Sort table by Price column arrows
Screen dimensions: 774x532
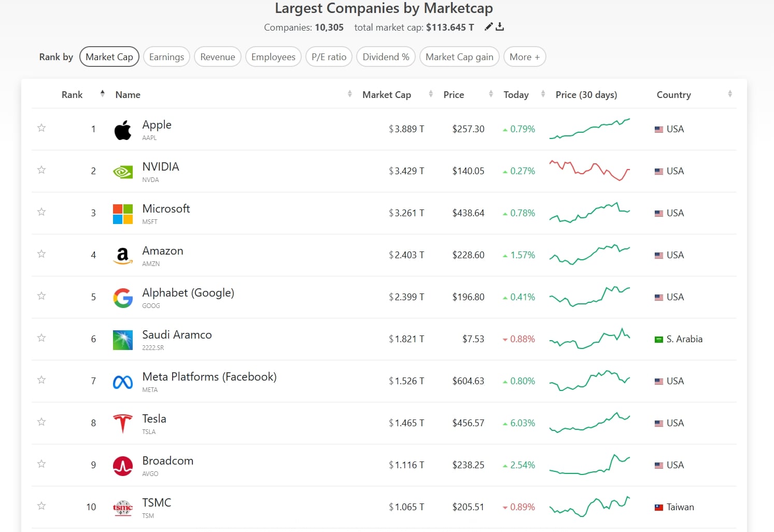(x=491, y=94)
